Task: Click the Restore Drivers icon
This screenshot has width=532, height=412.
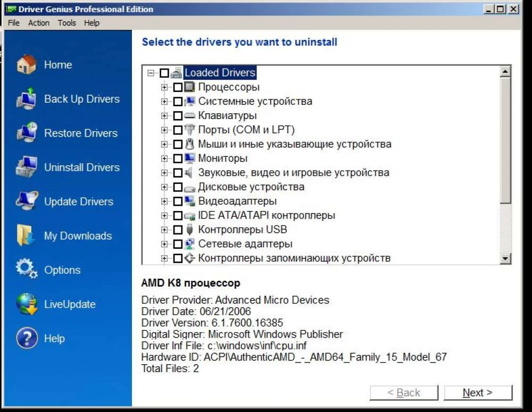Action: 26,132
